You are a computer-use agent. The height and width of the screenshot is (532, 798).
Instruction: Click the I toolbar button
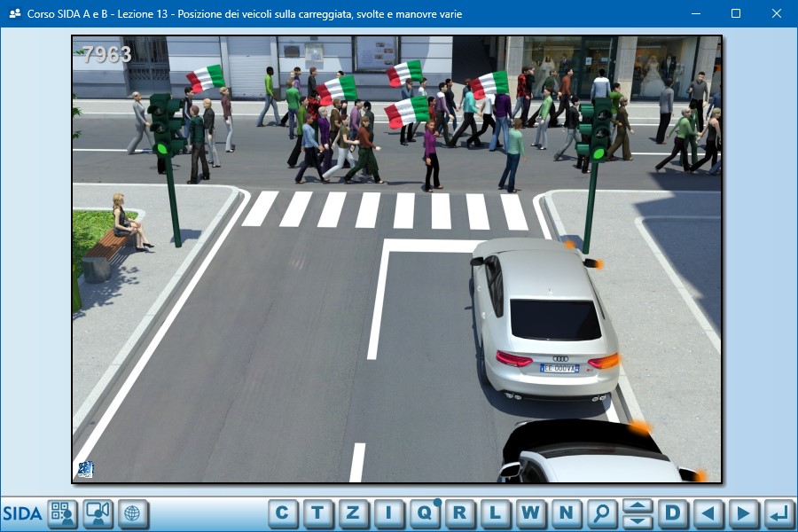coord(388,512)
